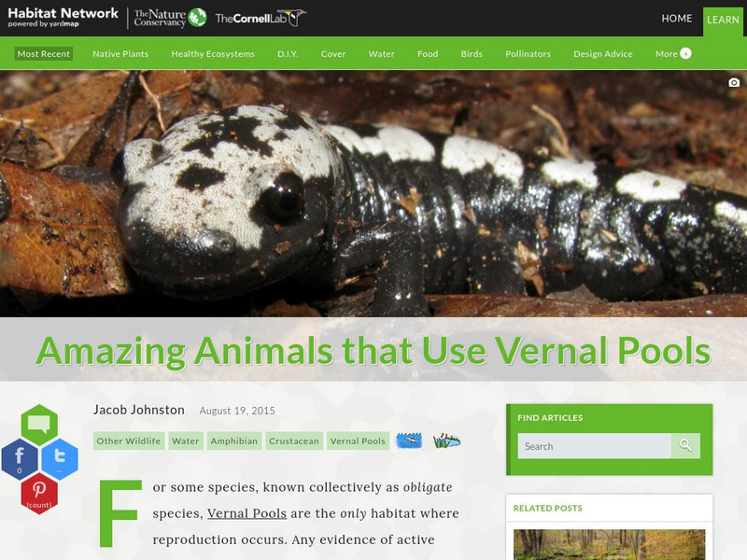747x560 pixels.
Task: Open the comments hexagon icon
Action: [39, 424]
